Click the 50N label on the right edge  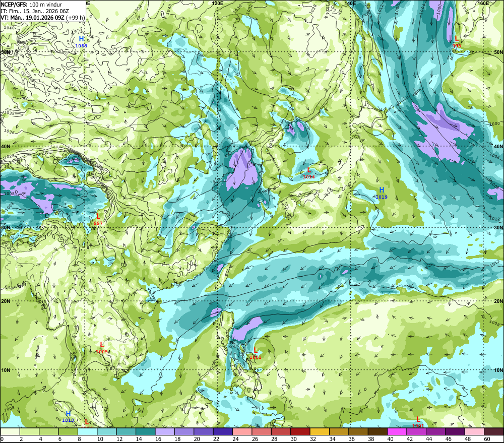(498, 52)
